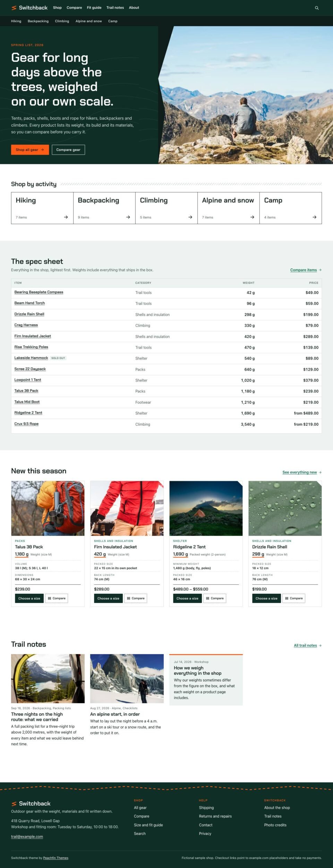Click the arrow next to See everything new
This screenshot has width=333, height=868.
coord(320,473)
